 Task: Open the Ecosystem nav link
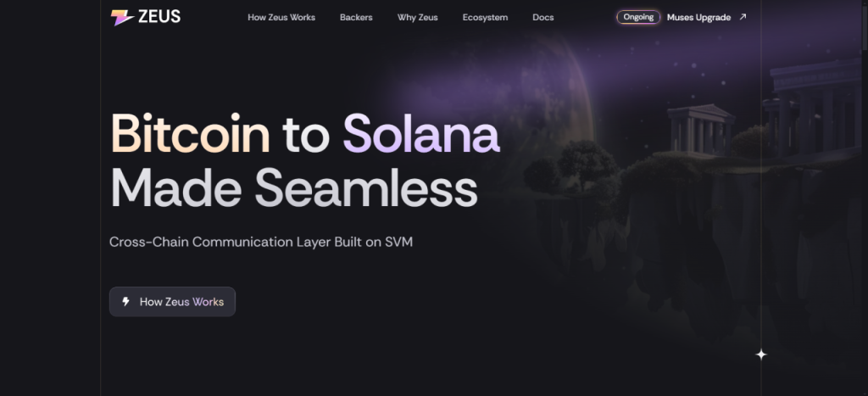pos(485,18)
